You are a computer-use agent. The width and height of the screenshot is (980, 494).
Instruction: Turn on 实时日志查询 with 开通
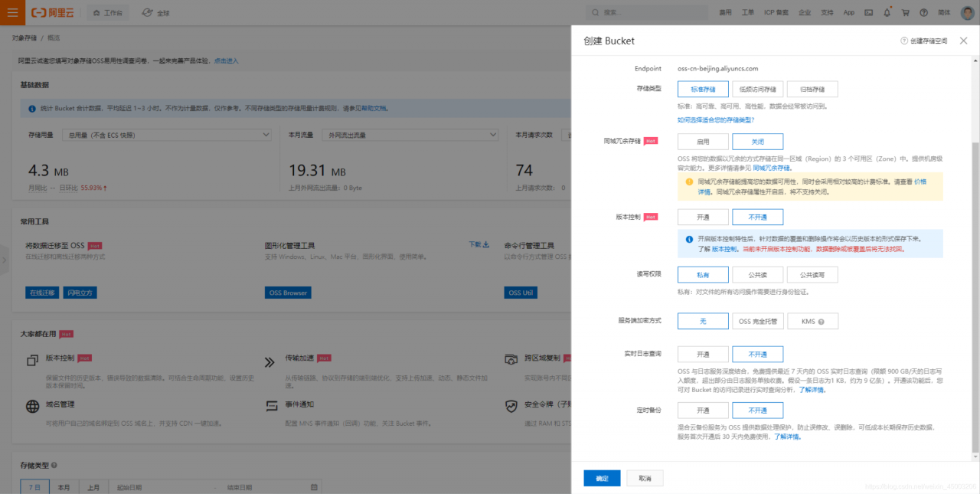click(x=703, y=355)
